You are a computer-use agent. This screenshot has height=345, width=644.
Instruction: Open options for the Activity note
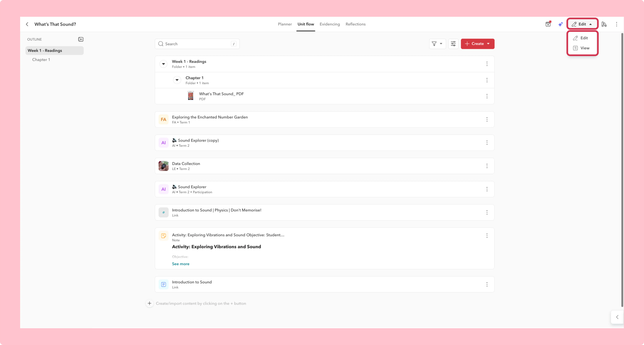coord(487,236)
